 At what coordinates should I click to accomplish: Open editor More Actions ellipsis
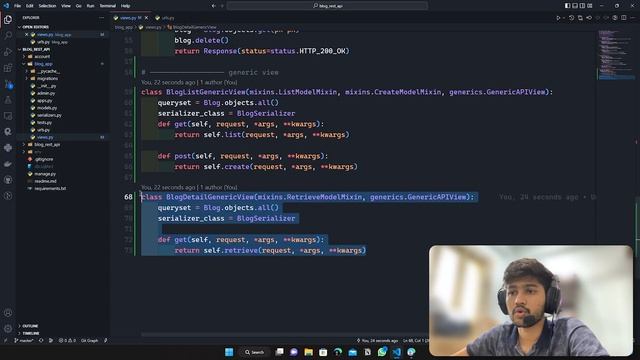click(633, 18)
